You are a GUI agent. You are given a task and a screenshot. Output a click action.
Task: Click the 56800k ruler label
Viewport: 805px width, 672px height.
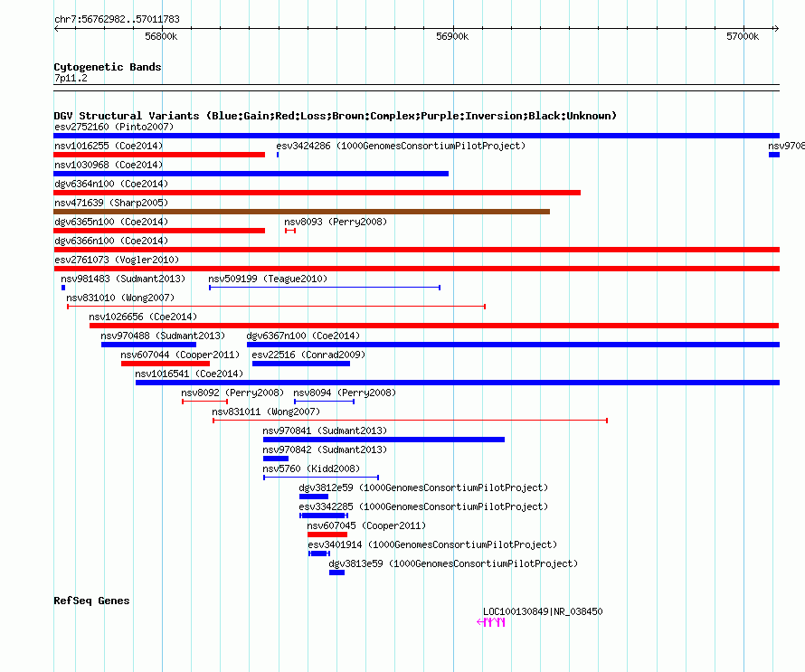click(x=161, y=36)
